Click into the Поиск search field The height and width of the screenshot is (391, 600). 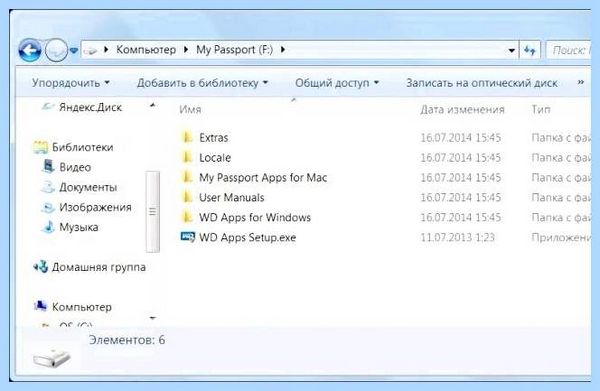[x=569, y=50]
